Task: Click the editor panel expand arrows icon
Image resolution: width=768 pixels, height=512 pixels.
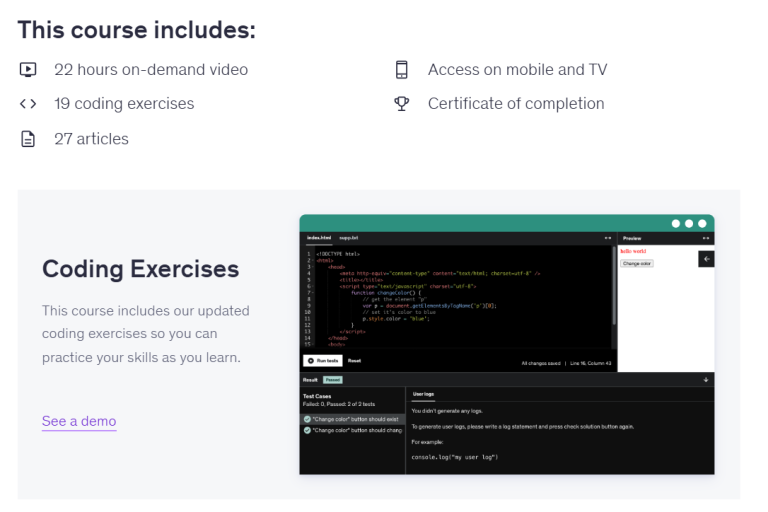Action: point(607,238)
